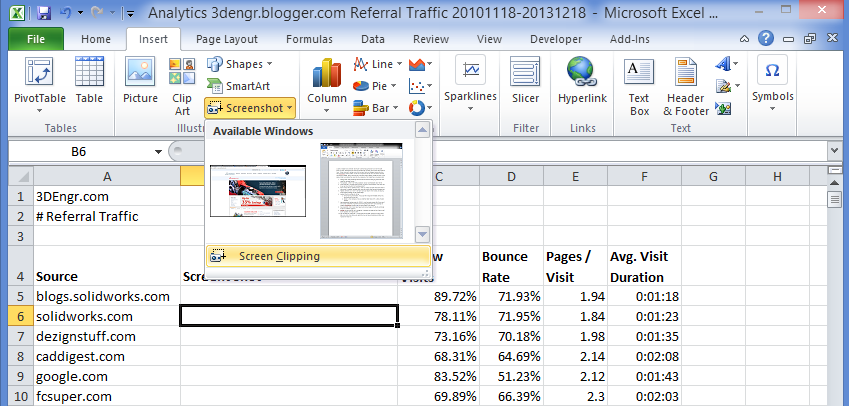Switch to the Review tab
This screenshot has width=849, height=406.
coord(430,39)
